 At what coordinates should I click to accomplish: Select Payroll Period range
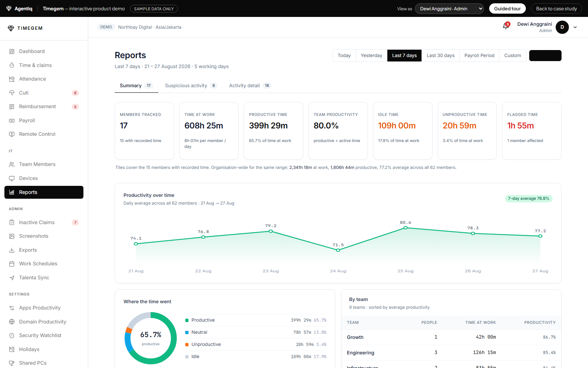click(479, 56)
